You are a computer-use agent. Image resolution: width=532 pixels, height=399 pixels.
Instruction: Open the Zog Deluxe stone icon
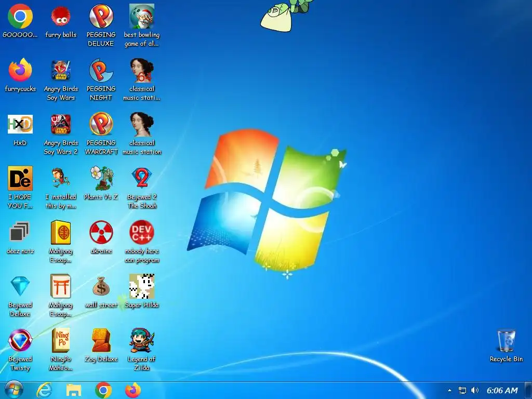click(x=101, y=340)
